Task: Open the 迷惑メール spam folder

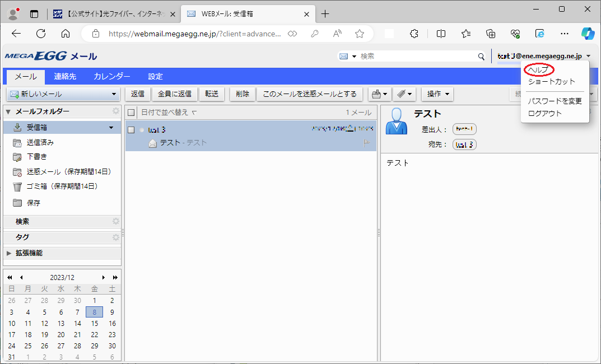Action: click(x=68, y=172)
